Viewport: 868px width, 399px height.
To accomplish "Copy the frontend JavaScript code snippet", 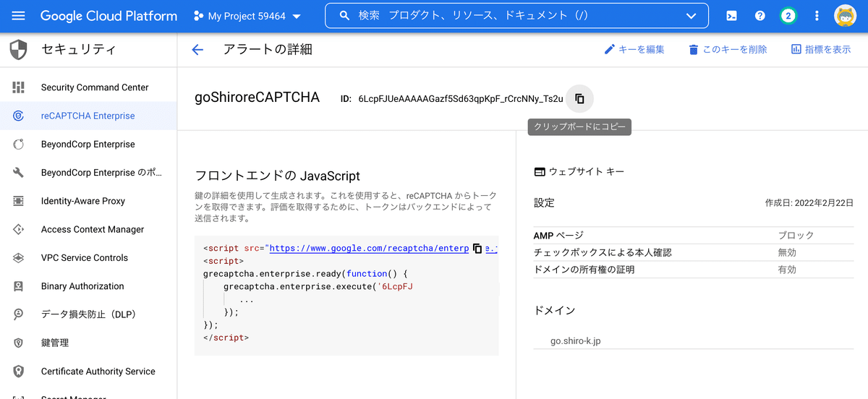I will [x=477, y=248].
